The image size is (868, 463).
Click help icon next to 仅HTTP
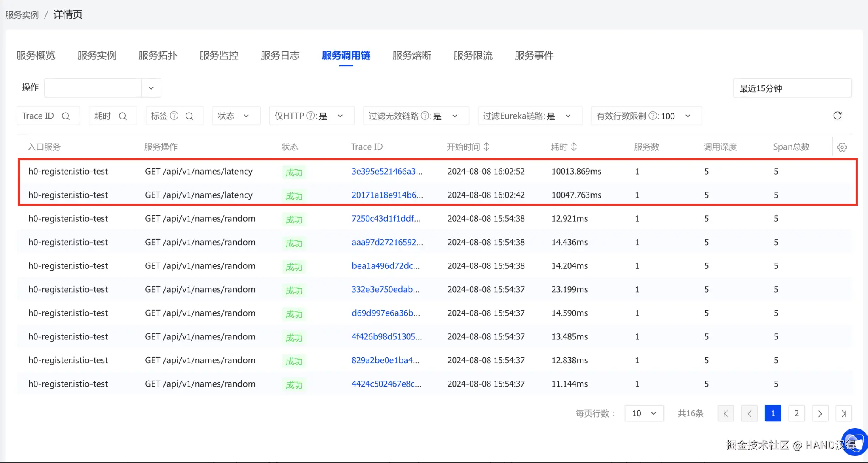(x=310, y=116)
